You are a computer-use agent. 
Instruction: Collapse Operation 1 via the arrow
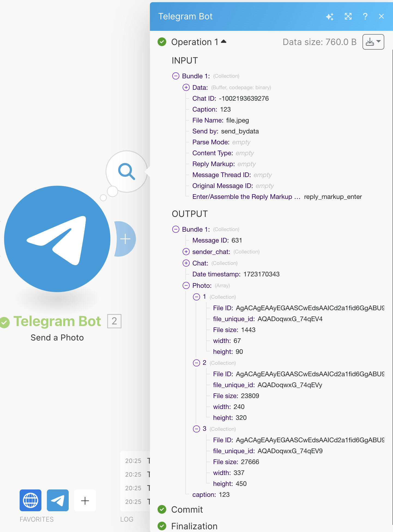click(224, 41)
